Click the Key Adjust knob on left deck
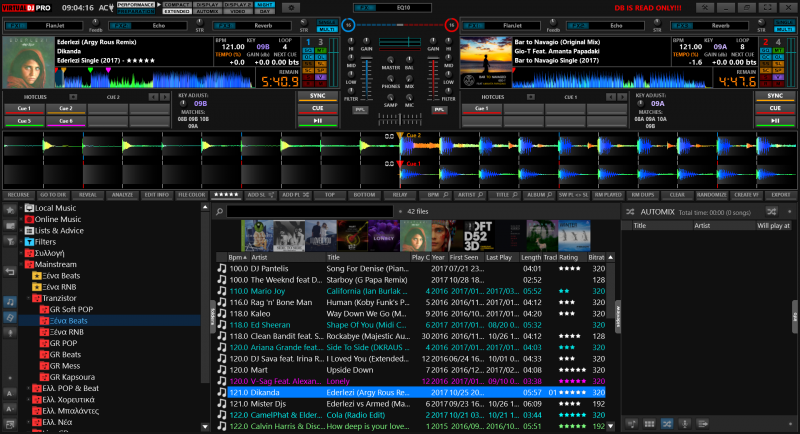 pyautogui.click(x=183, y=104)
